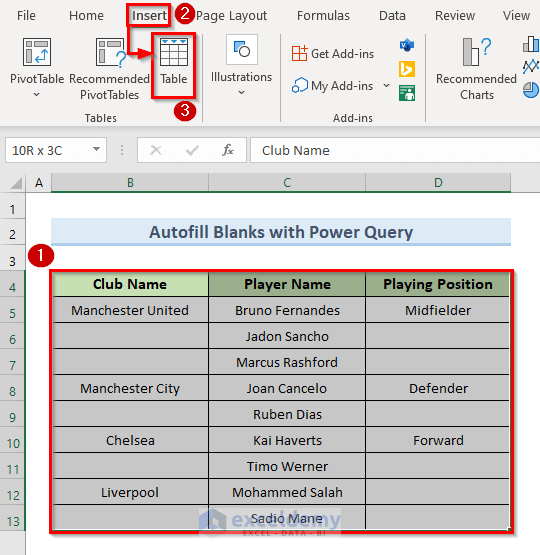Select the Playing Position header cell
This screenshot has width=540, height=555.
438,284
